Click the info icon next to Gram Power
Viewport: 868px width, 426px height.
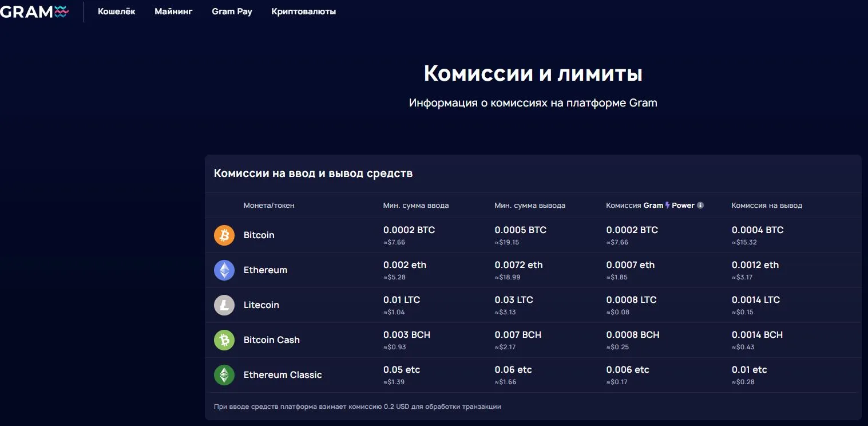click(700, 206)
